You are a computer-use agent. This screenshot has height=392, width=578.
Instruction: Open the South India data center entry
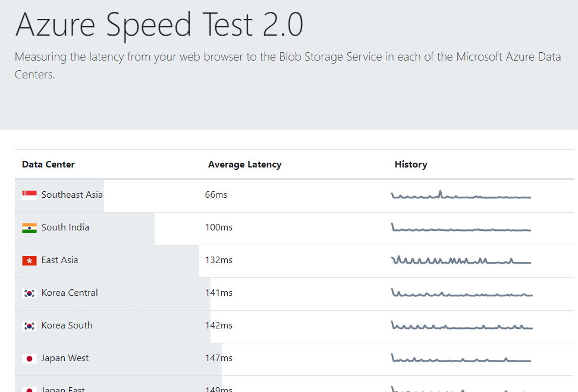(65, 227)
